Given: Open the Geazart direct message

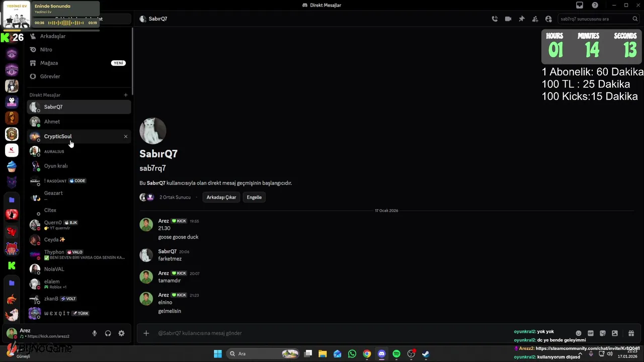Looking at the screenshot, I should (78, 196).
